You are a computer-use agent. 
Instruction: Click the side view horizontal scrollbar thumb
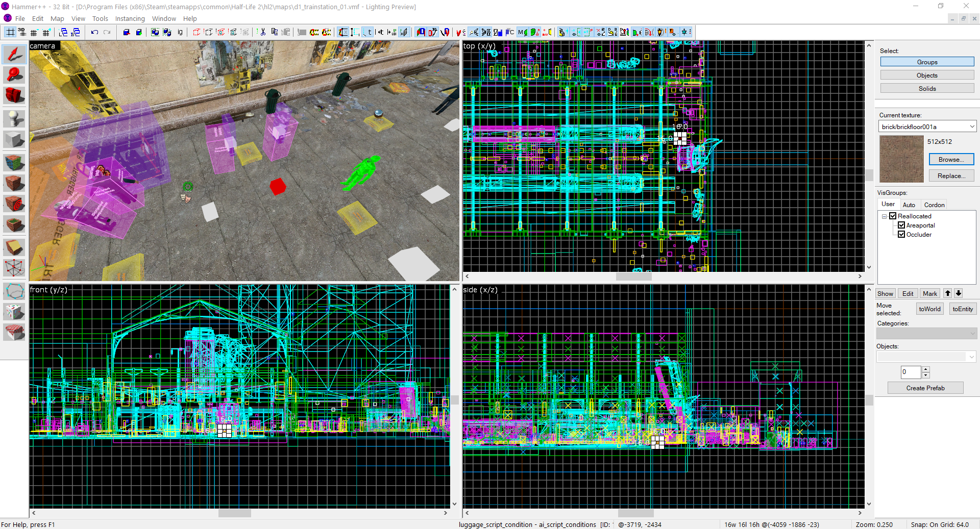pos(635,513)
